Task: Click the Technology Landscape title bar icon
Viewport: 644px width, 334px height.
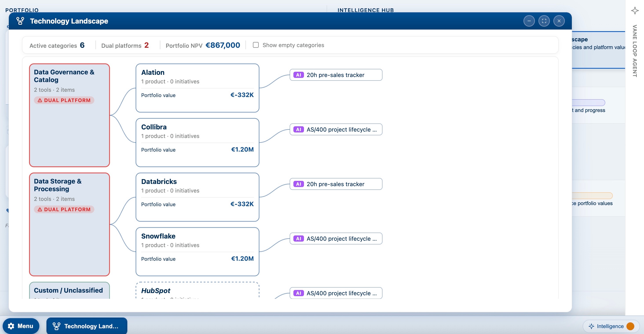Action: coord(20,21)
